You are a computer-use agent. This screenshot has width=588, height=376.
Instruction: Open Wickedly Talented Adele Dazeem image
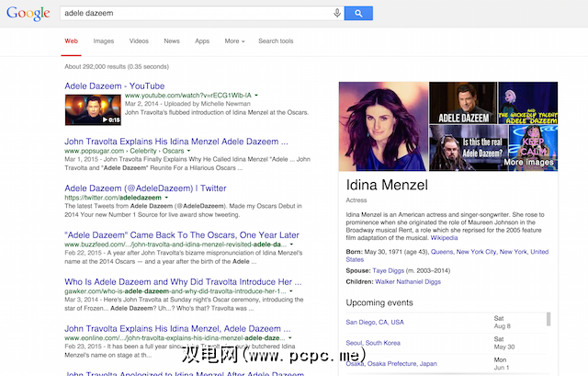[x=527, y=103]
